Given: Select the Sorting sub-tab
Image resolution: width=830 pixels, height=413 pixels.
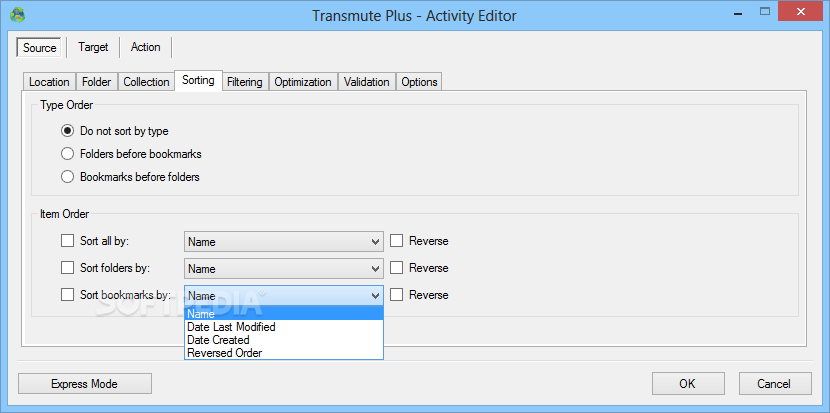Looking at the screenshot, I should coord(199,80).
